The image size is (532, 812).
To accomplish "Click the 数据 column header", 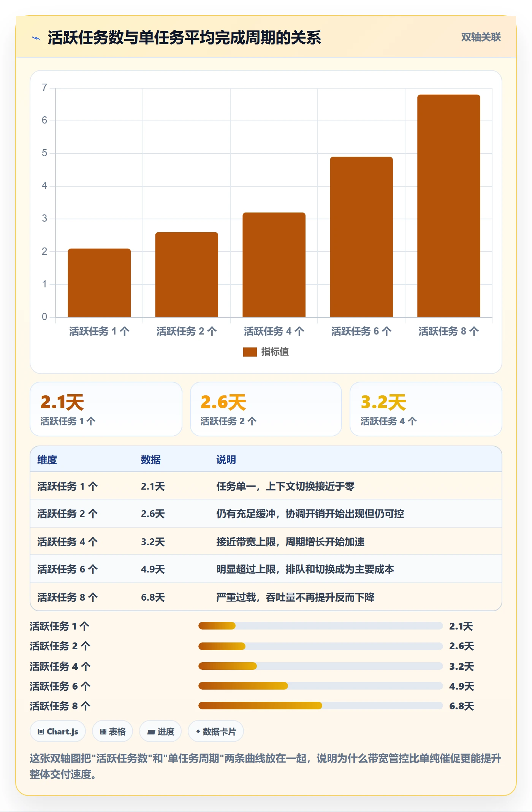I will (x=151, y=460).
